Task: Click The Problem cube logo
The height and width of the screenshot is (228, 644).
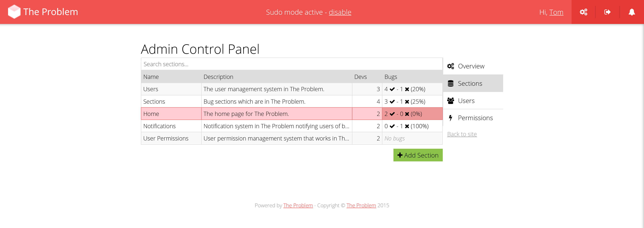Action: point(14,12)
